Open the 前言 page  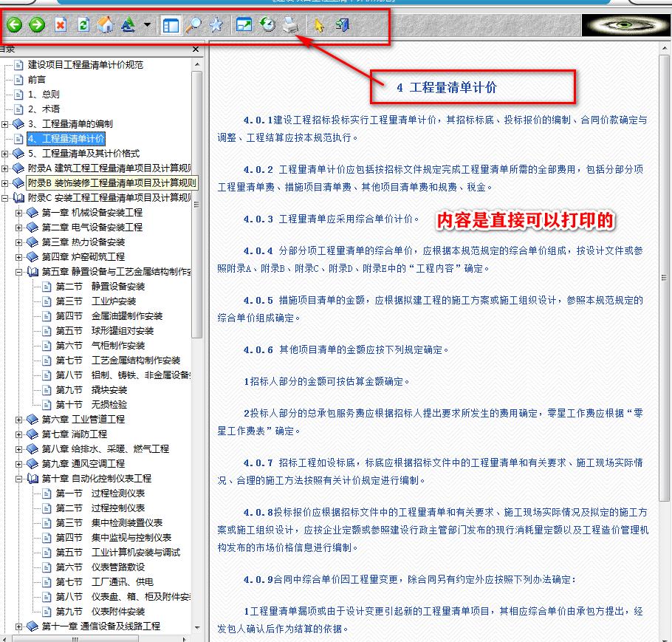coord(36,80)
